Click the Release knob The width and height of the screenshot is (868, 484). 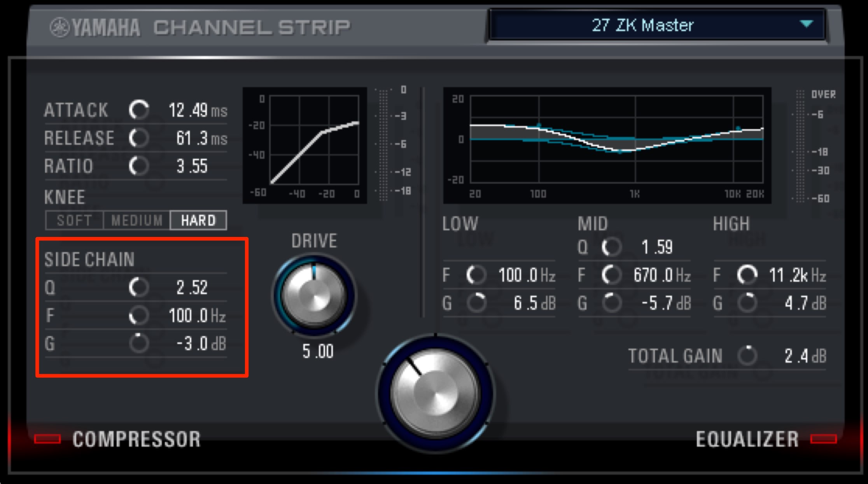(139, 138)
